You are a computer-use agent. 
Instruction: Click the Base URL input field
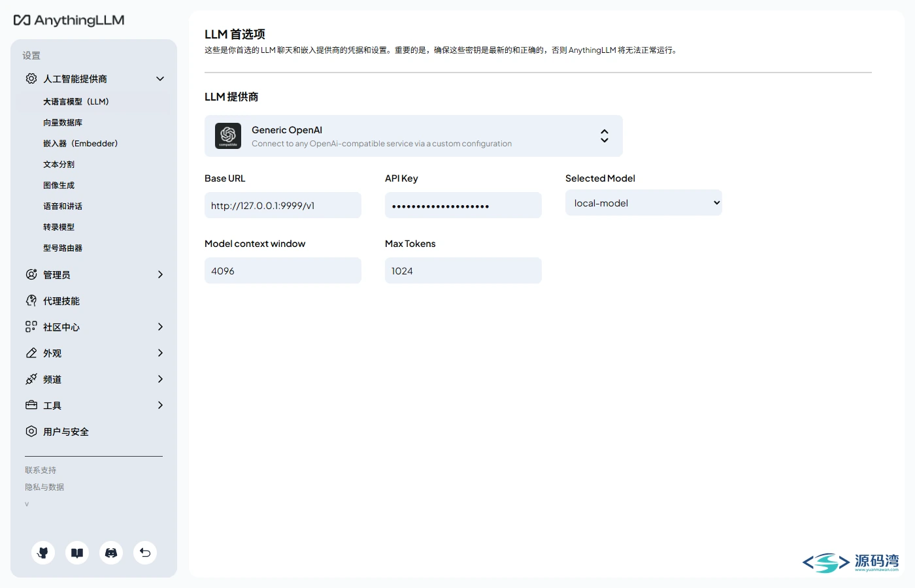(x=283, y=205)
